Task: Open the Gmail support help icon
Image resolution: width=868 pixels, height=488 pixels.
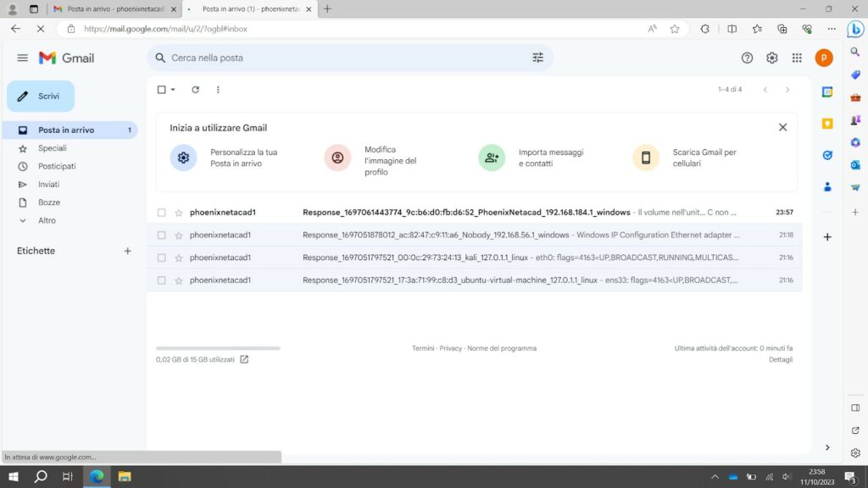Action: tap(747, 58)
